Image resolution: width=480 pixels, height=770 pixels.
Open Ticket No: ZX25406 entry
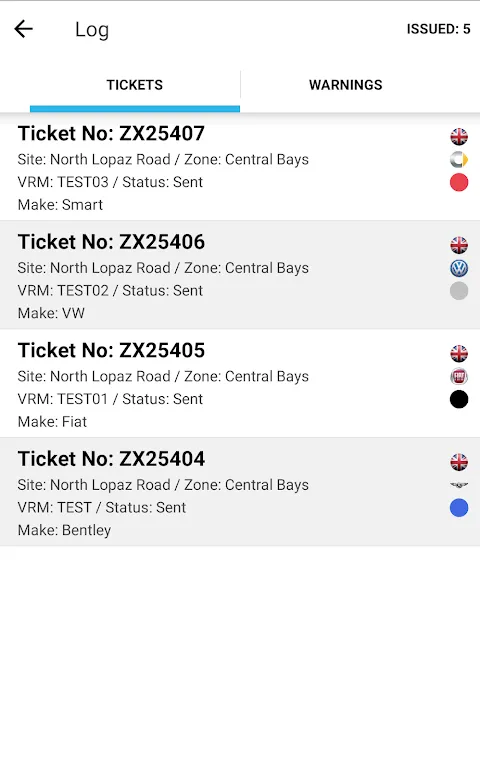[x=240, y=275]
